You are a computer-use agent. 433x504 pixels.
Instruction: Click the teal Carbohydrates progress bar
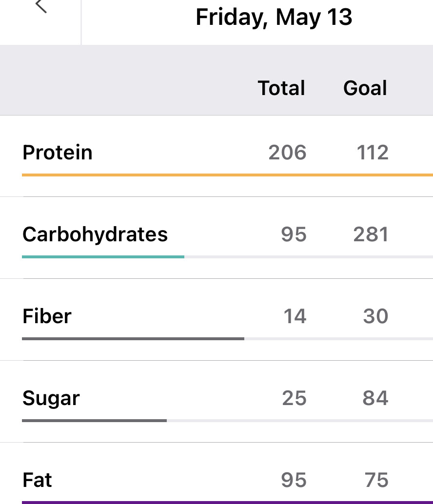click(x=103, y=256)
